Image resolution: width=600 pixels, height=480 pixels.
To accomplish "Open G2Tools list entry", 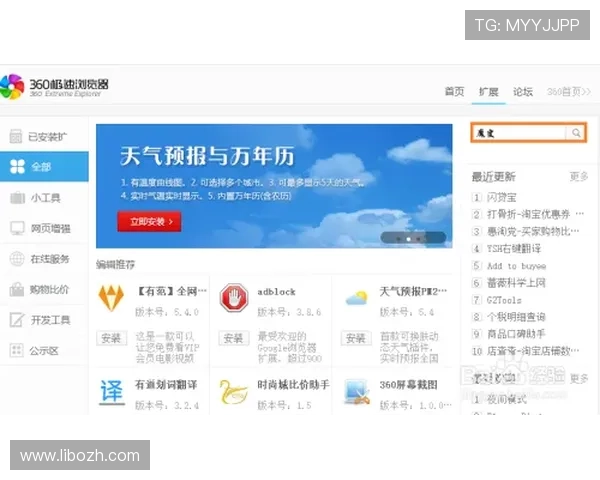I will pyautogui.click(x=504, y=300).
